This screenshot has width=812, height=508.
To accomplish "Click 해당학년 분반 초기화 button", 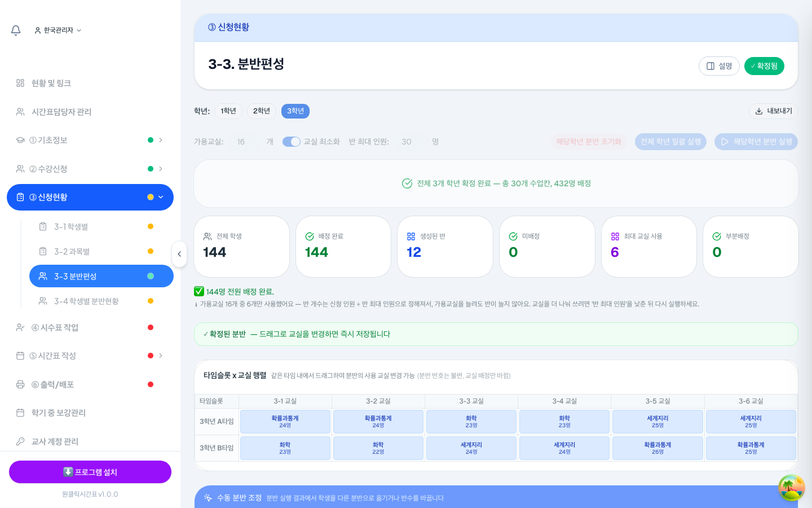I will [x=589, y=142].
